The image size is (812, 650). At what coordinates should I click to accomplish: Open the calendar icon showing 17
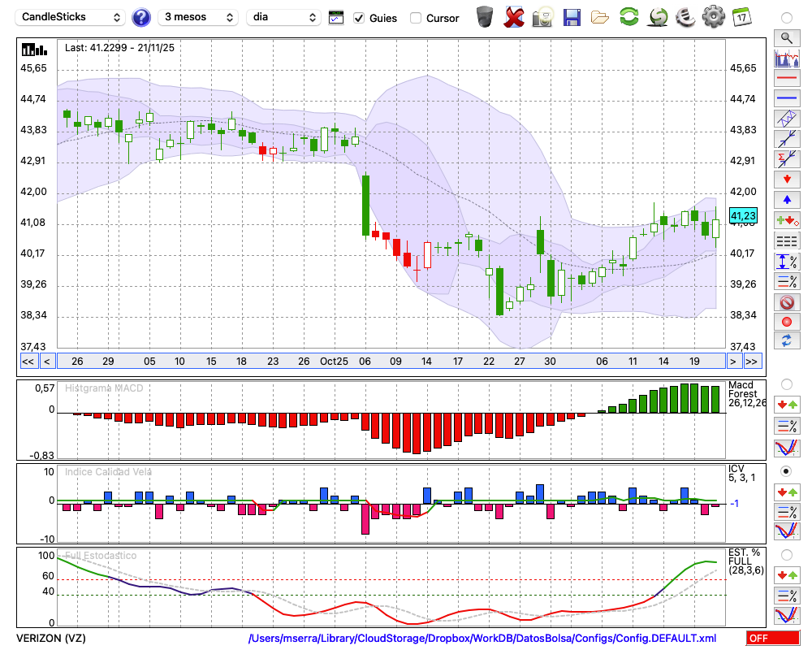pyautogui.click(x=741, y=17)
